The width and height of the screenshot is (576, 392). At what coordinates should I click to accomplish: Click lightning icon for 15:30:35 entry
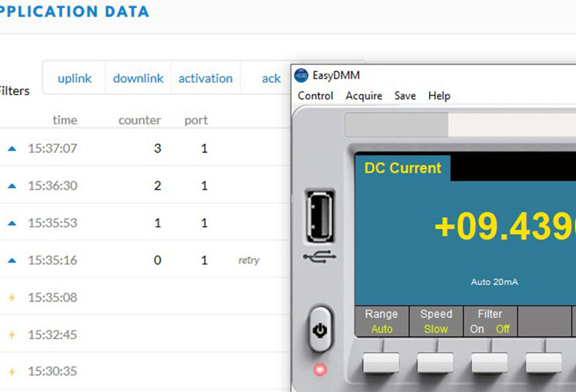(x=12, y=372)
